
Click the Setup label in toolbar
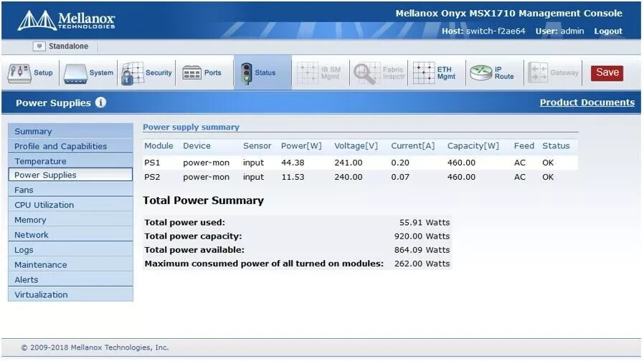pos(43,72)
